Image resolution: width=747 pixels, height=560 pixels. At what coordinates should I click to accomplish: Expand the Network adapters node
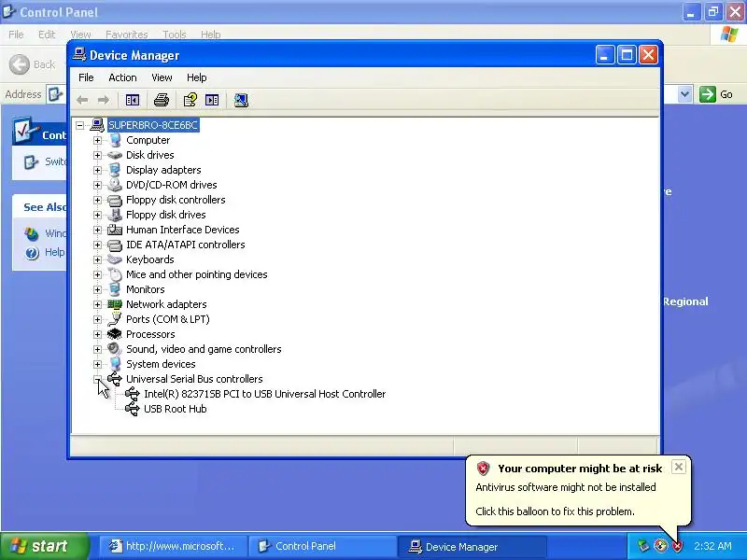(x=98, y=304)
